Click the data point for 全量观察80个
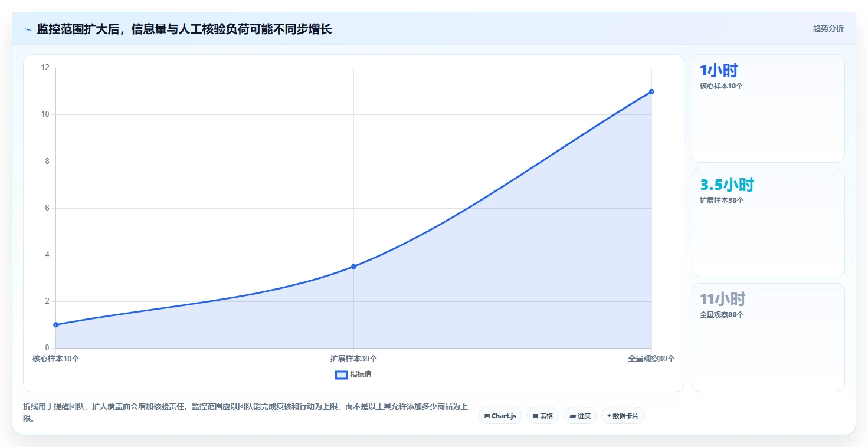868x447 pixels. (x=651, y=91)
